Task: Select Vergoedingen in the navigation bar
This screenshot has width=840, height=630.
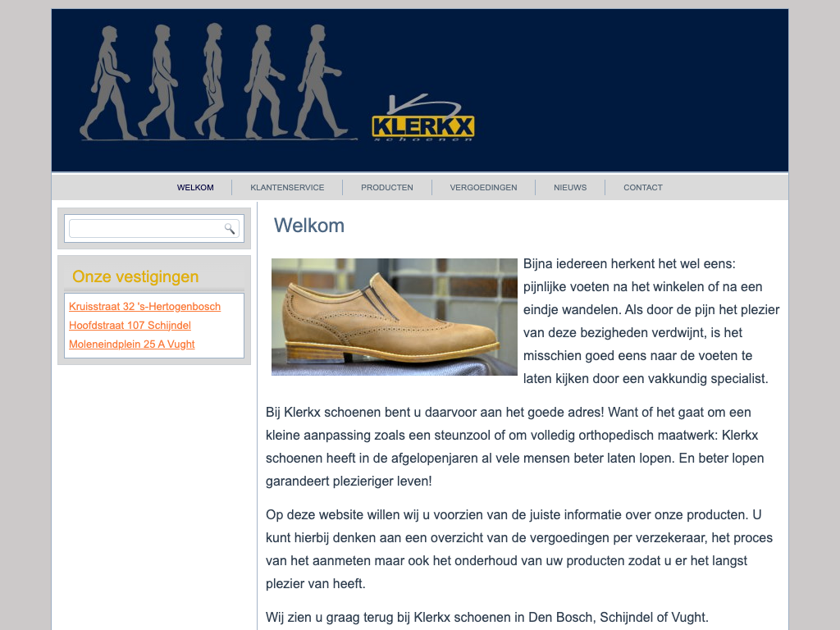Action: point(483,188)
